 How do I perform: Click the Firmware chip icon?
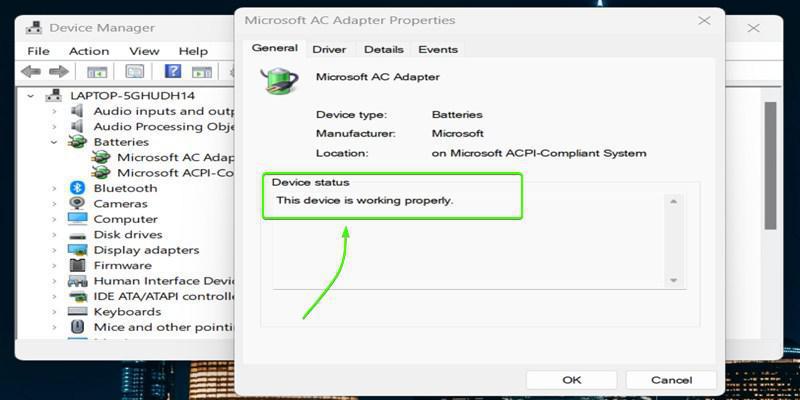pos(77,265)
